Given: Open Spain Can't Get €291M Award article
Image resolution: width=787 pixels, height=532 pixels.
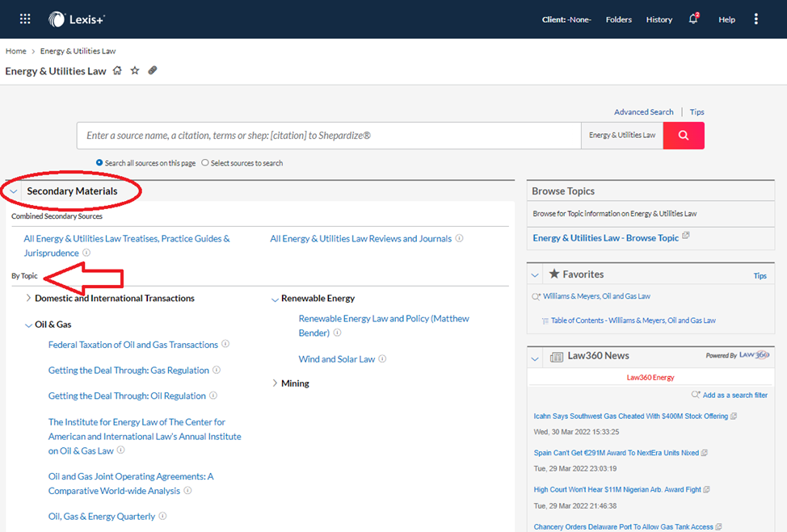Looking at the screenshot, I should [616, 453].
